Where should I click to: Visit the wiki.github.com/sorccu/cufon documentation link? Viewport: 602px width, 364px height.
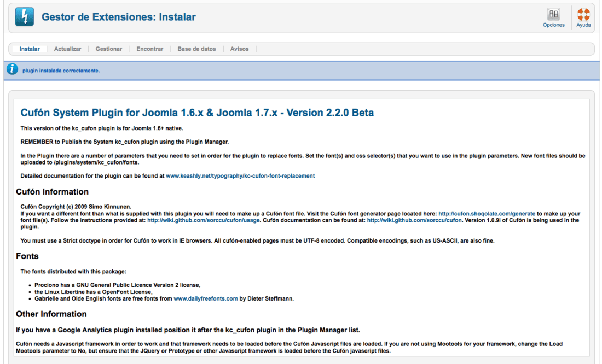(x=414, y=220)
